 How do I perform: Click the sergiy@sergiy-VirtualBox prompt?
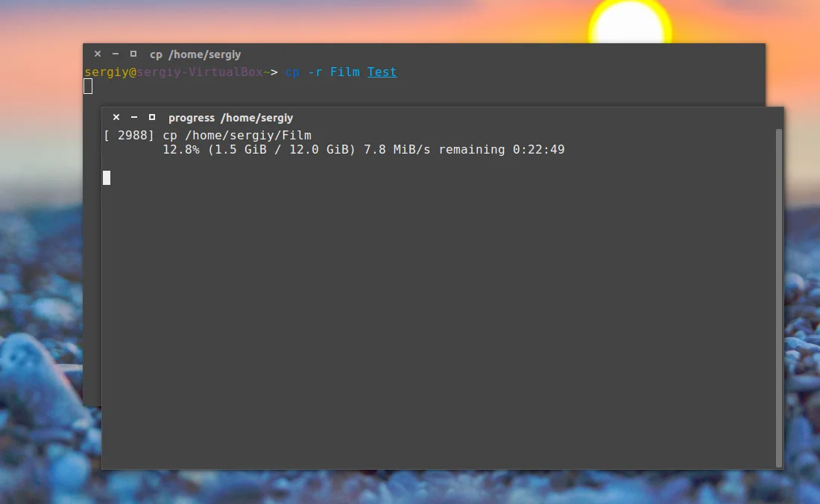[174, 72]
